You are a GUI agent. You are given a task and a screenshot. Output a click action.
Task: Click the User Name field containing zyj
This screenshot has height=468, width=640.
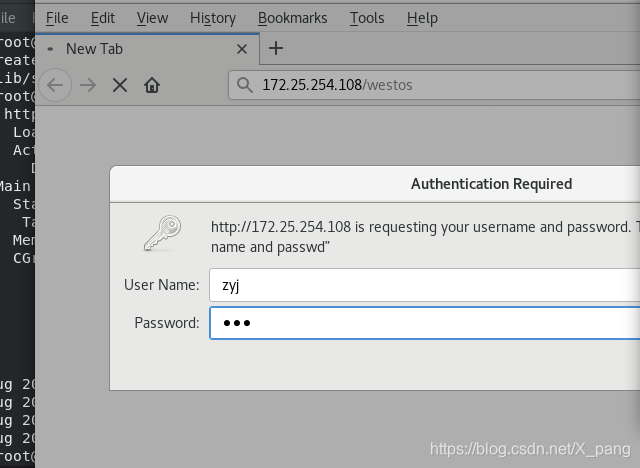[x=424, y=285]
